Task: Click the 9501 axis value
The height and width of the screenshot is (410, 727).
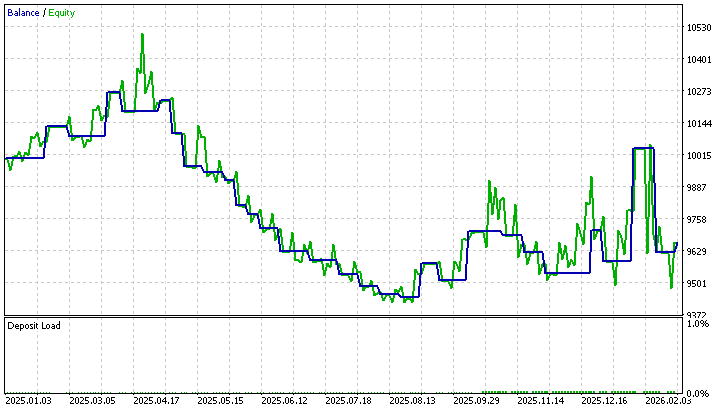Action: click(x=699, y=283)
